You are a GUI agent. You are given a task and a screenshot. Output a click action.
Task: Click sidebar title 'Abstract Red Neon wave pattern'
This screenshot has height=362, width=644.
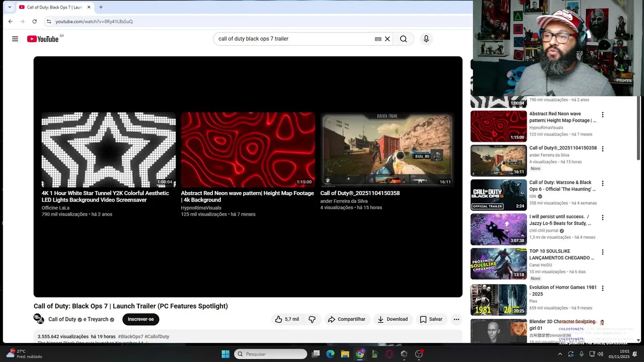(562, 117)
